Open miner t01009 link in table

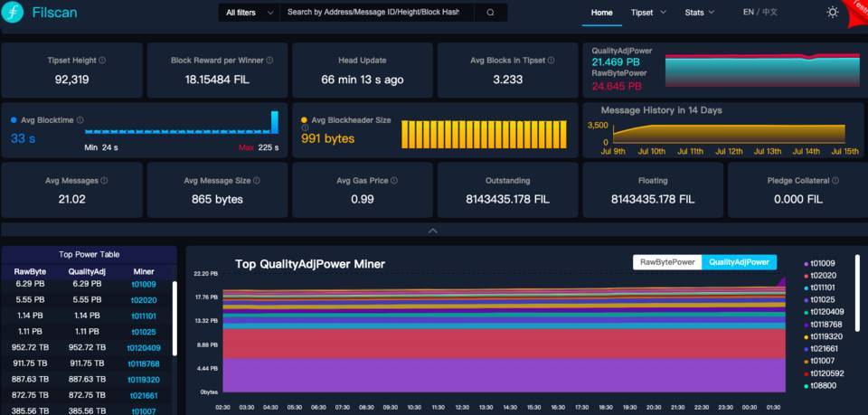point(143,284)
